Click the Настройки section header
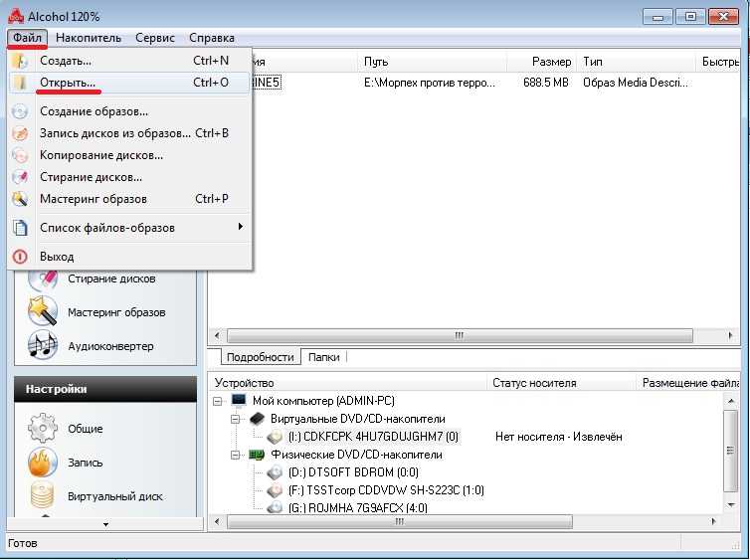The height and width of the screenshot is (560, 750). click(x=105, y=389)
